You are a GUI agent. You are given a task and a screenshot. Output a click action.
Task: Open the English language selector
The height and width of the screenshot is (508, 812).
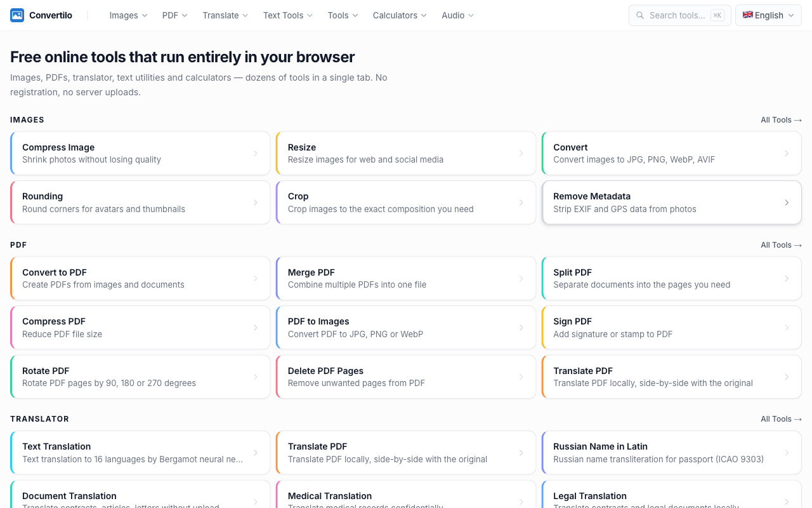click(768, 15)
